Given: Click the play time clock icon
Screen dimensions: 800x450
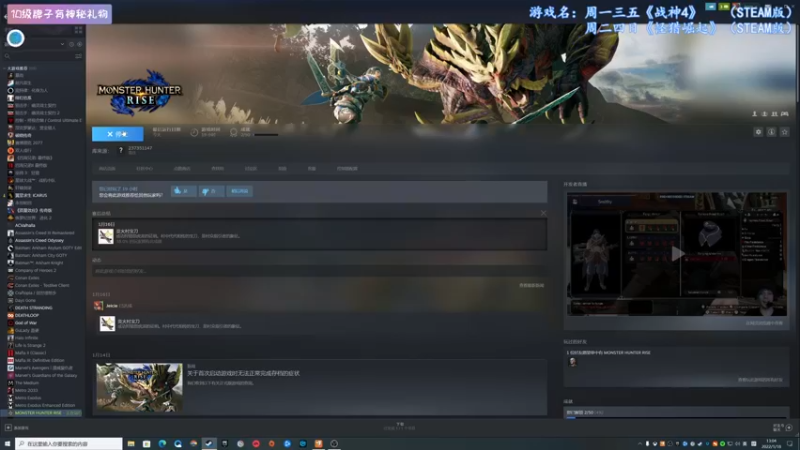Looking at the screenshot, I should (194, 133).
